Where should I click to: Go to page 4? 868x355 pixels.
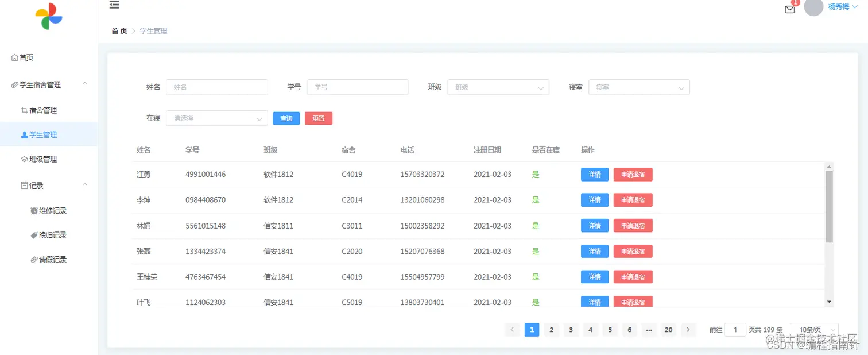coord(590,330)
